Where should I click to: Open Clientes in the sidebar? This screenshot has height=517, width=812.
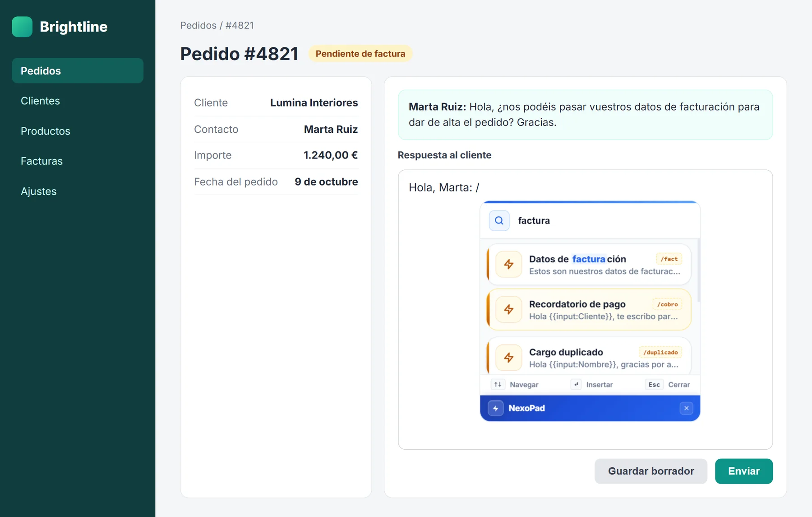click(78, 101)
